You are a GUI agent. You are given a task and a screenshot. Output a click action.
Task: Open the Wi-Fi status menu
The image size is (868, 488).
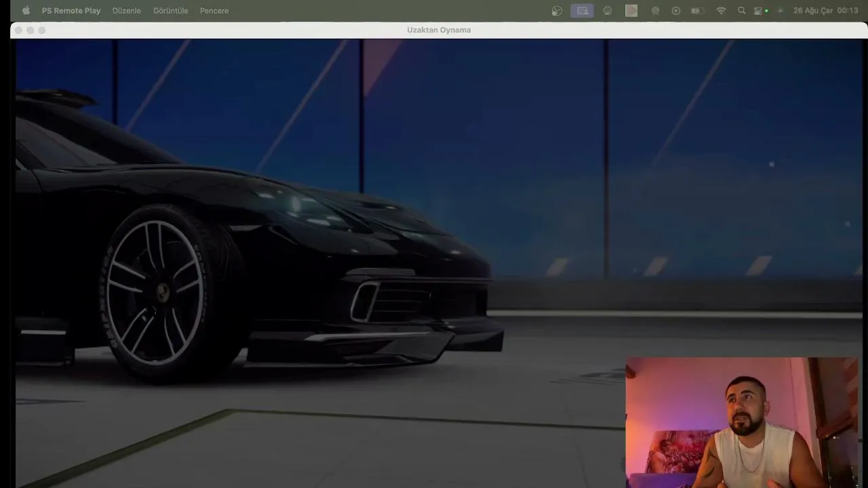(722, 11)
